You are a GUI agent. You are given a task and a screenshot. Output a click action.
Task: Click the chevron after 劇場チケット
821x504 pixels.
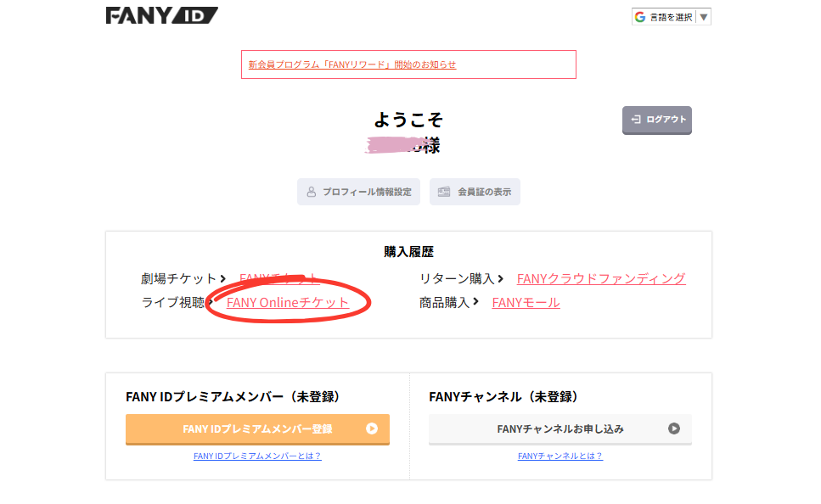point(223,278)
